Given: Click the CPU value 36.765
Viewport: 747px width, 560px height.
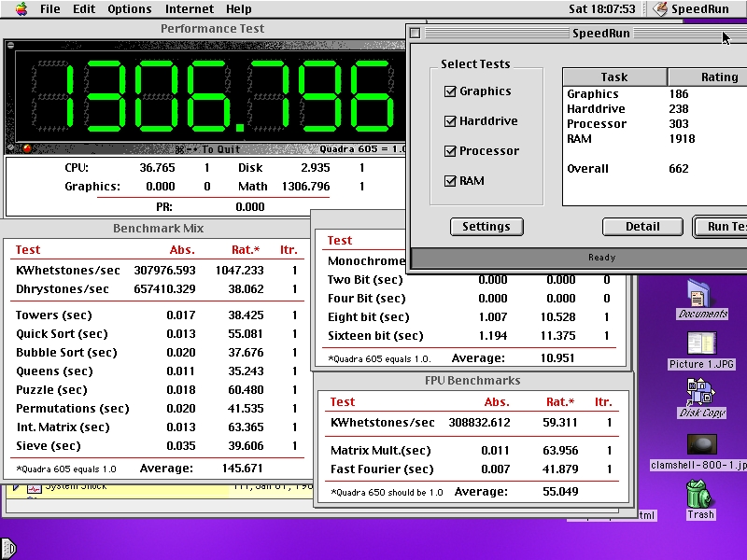Looking at the screenshot, I should point(157,168).
